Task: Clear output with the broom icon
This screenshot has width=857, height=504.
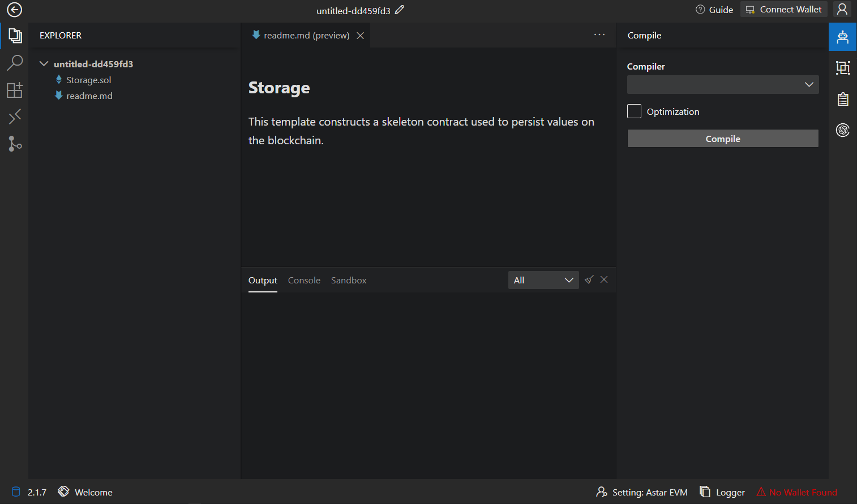Action: click(589, 279)
